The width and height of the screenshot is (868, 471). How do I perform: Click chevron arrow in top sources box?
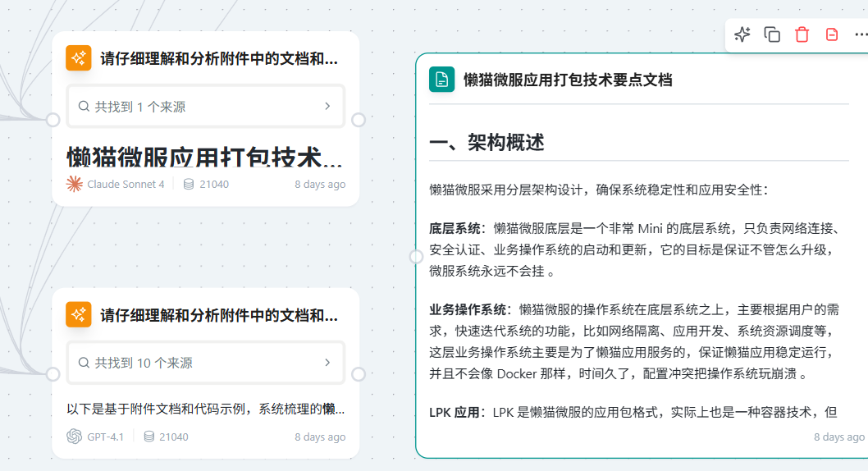click(x=327, y=107)
